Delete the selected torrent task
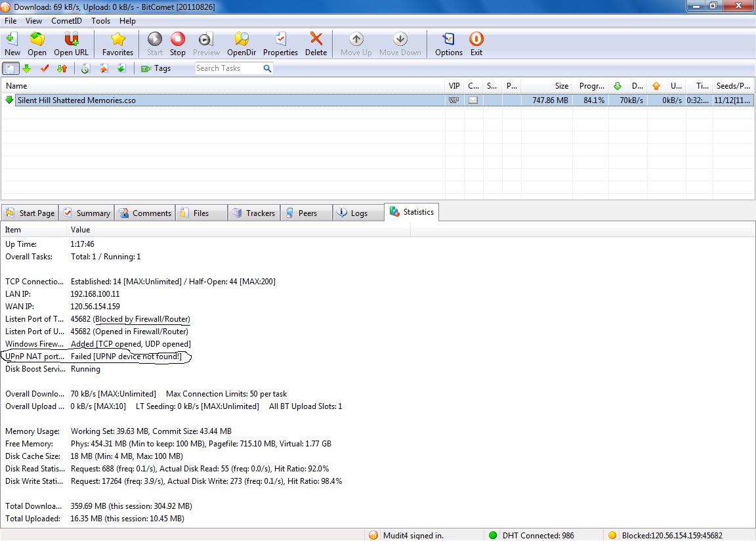Screen dimensions: 756x541 [316, 44]
